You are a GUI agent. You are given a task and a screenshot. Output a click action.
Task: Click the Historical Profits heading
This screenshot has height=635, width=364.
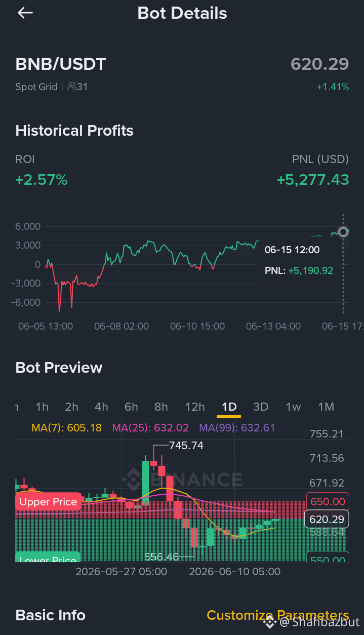(74, 131)
